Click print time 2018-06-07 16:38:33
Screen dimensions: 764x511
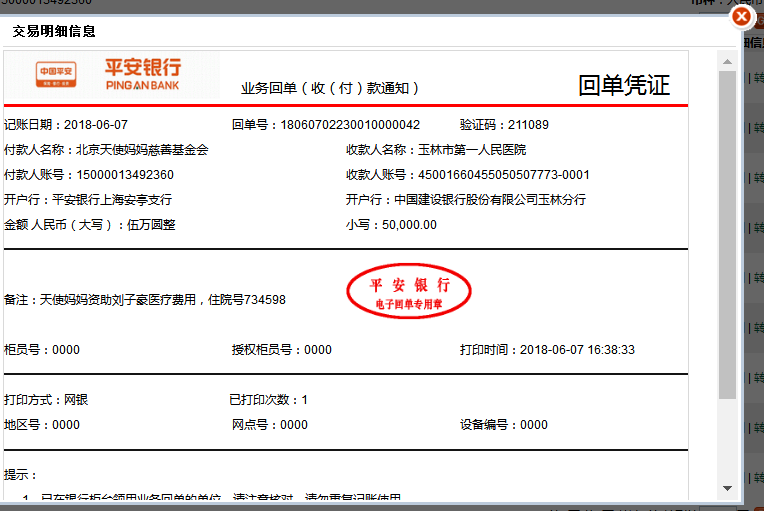(577, 350)
